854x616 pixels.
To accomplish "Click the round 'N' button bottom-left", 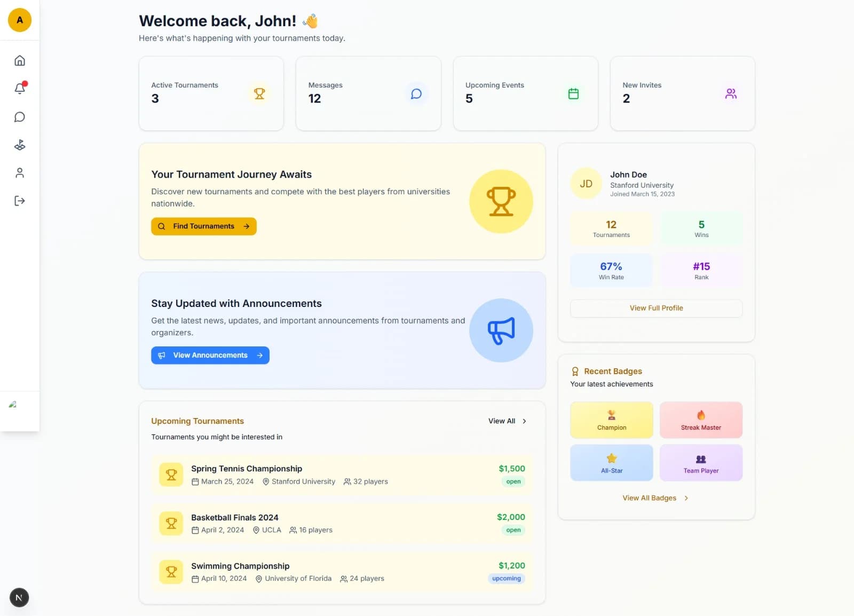I will click(19, 597).
